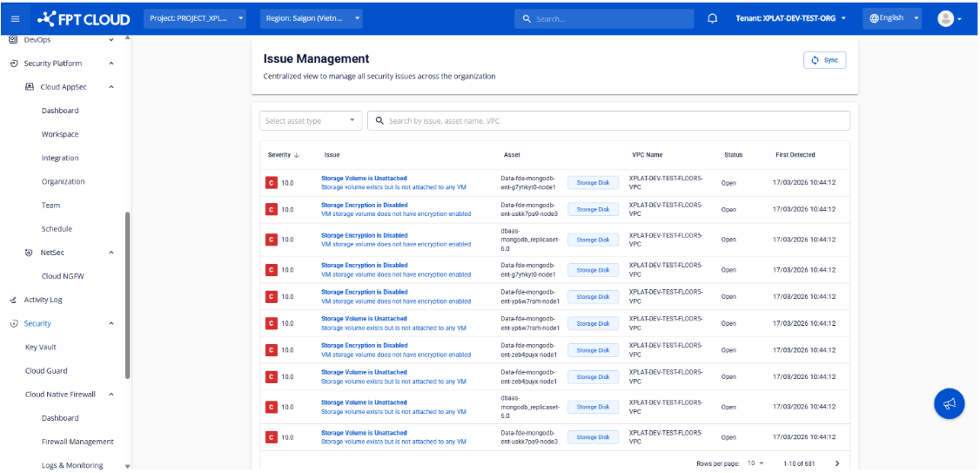Click the notification bell icon
Screen dimensions: 980x473
[713, 18]
